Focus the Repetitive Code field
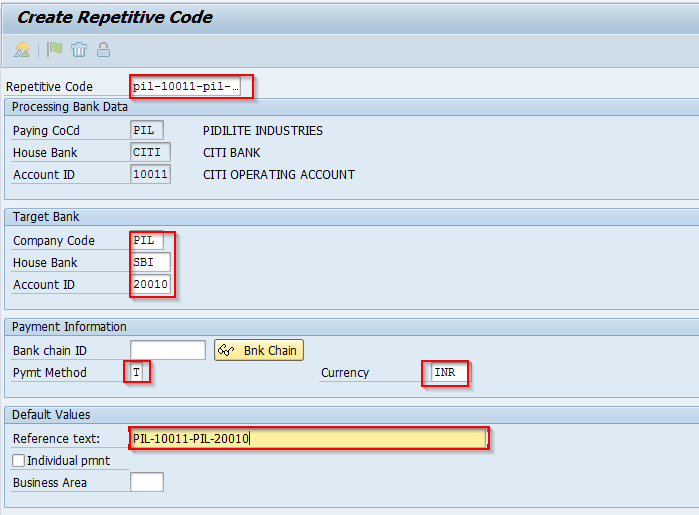Screen dimensions: 699x515 tap(186, 86)
